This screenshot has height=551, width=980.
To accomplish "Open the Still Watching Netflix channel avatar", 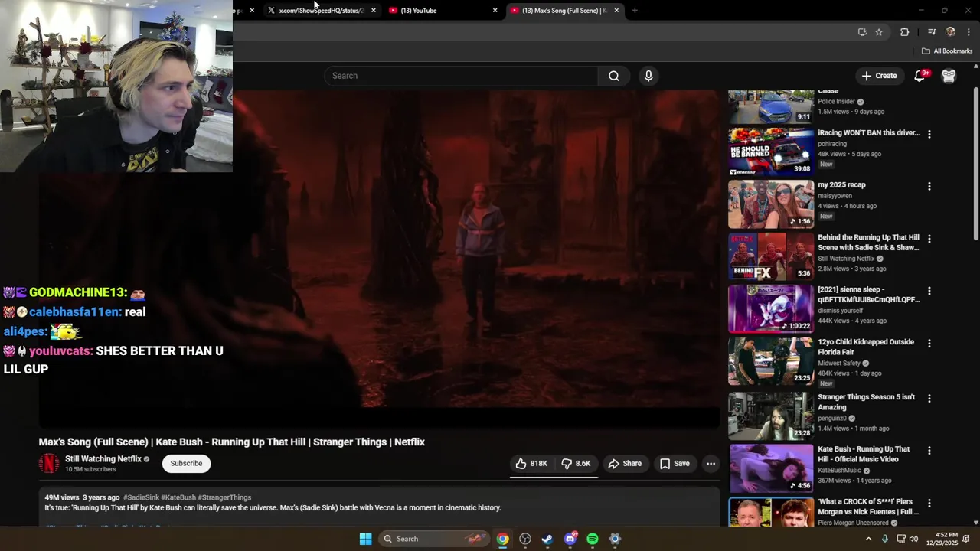I will pos(49,463).
